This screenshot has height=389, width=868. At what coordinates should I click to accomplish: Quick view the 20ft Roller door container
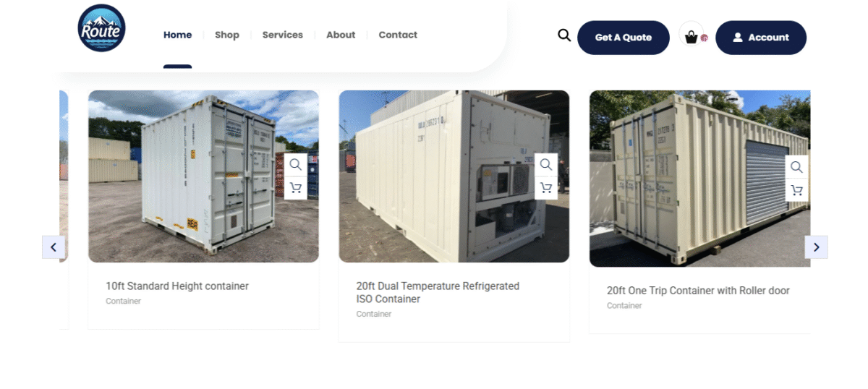(796, 167)
